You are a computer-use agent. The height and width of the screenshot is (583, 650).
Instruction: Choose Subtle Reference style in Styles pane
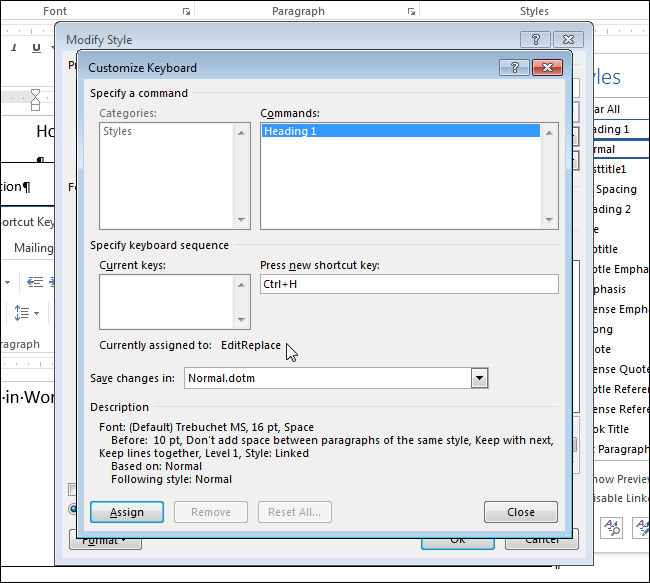(620, 389)
